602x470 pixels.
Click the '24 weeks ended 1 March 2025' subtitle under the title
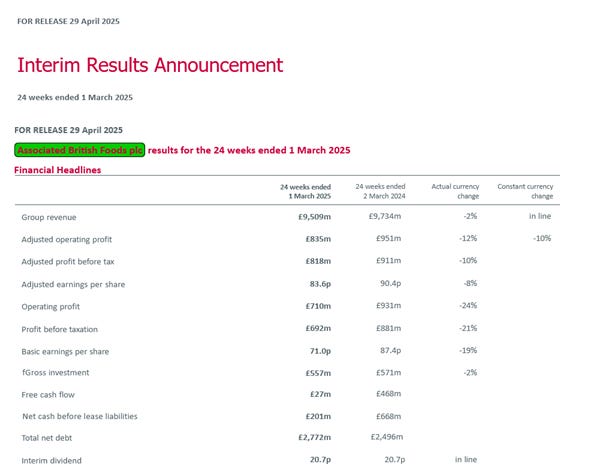75,97
